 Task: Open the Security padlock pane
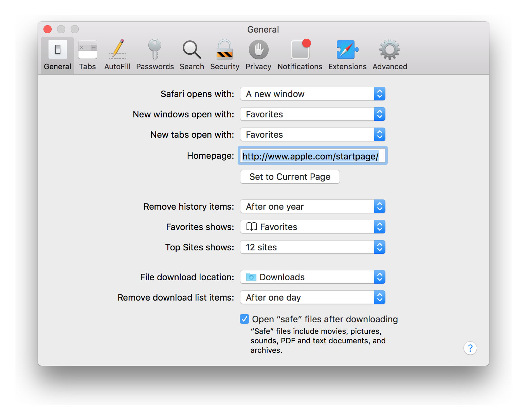pos(224,55)
